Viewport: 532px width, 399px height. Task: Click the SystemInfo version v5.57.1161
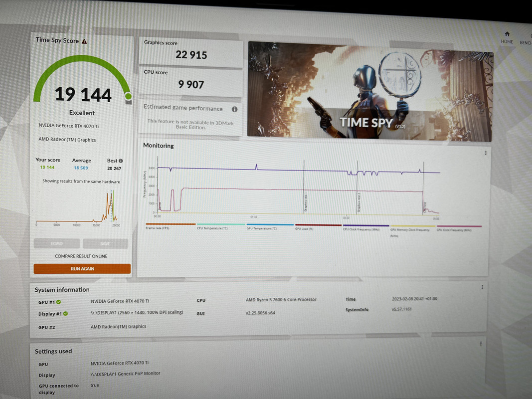coord(402,309)
